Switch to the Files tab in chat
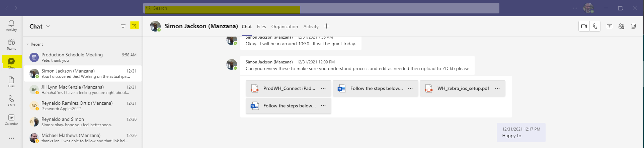 coord(261,27)
